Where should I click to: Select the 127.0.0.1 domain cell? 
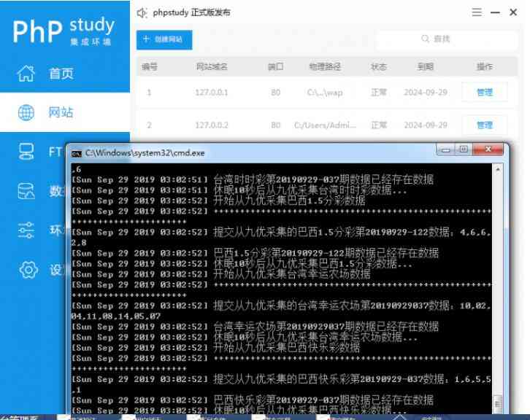[x=212, y=92]
